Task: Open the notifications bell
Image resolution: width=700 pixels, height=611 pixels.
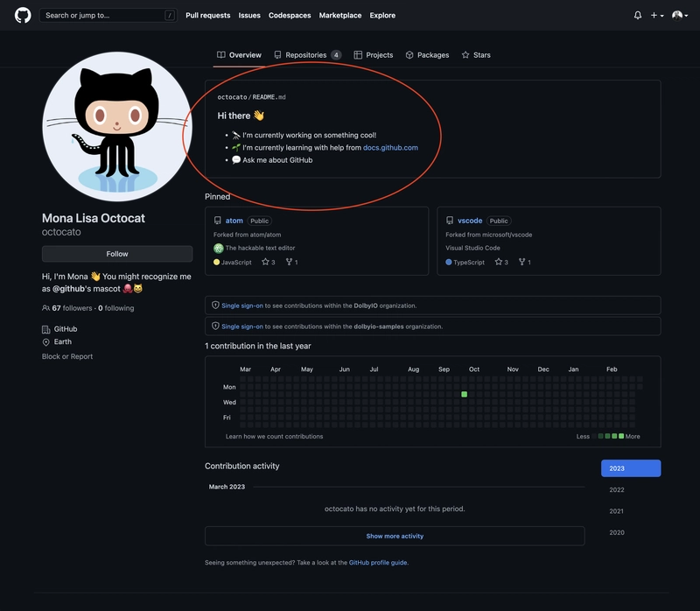Action: [638, 15]
